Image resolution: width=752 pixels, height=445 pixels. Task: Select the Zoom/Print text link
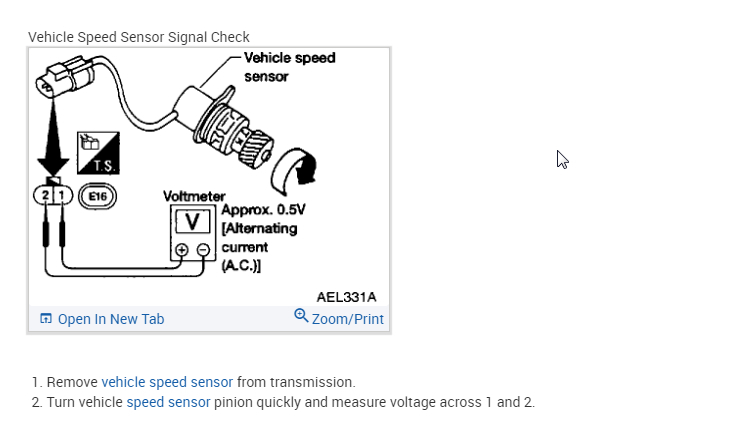[x=347, y=319]
